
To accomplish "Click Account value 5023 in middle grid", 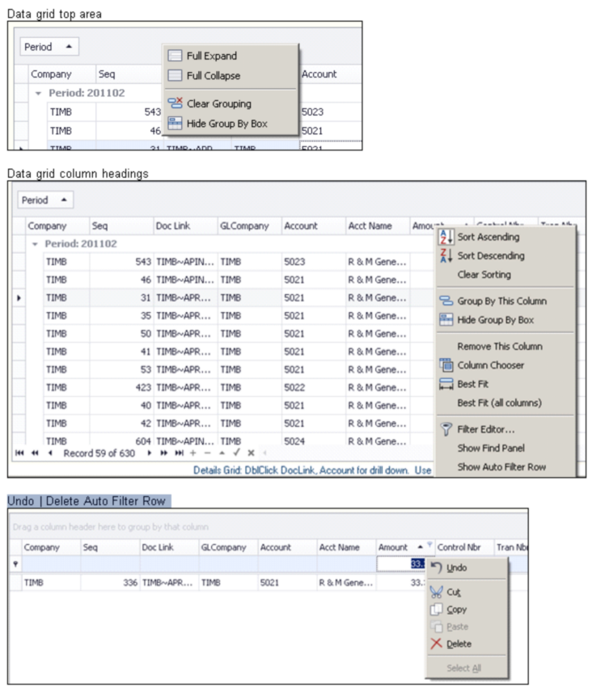I will (x=294, y=262).
